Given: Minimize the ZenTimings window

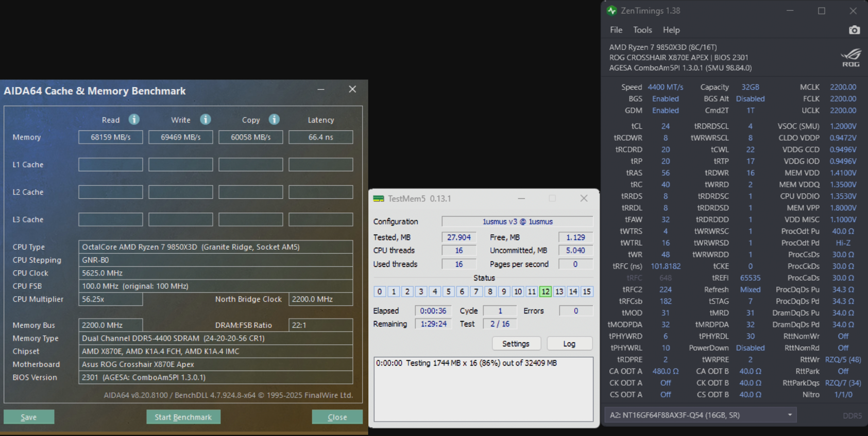Looking at the screenshot, I should 790,10.
